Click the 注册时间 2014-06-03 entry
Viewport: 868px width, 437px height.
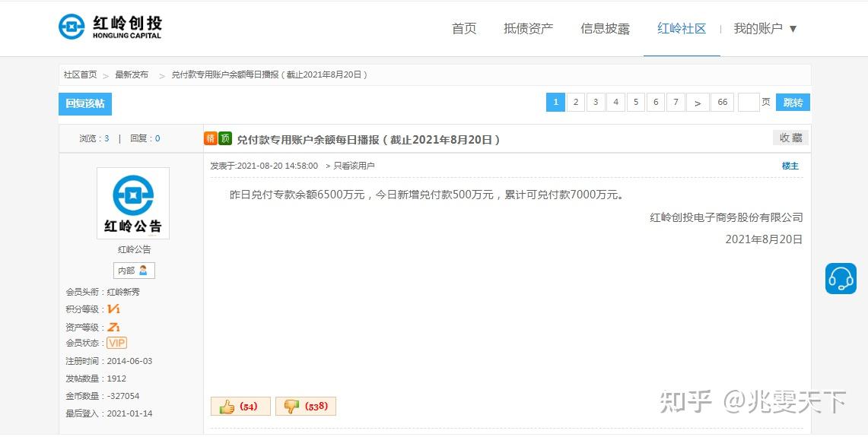pos(109,361)
